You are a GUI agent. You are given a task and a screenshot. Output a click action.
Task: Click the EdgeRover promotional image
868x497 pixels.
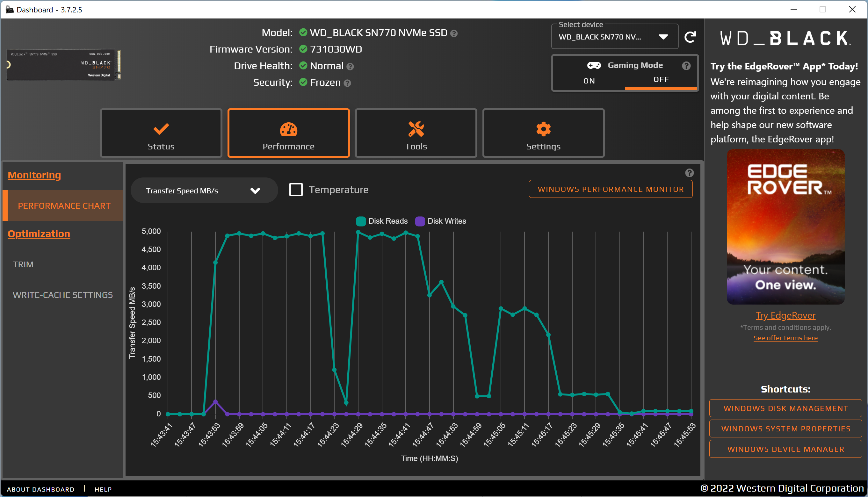point(785,227)
